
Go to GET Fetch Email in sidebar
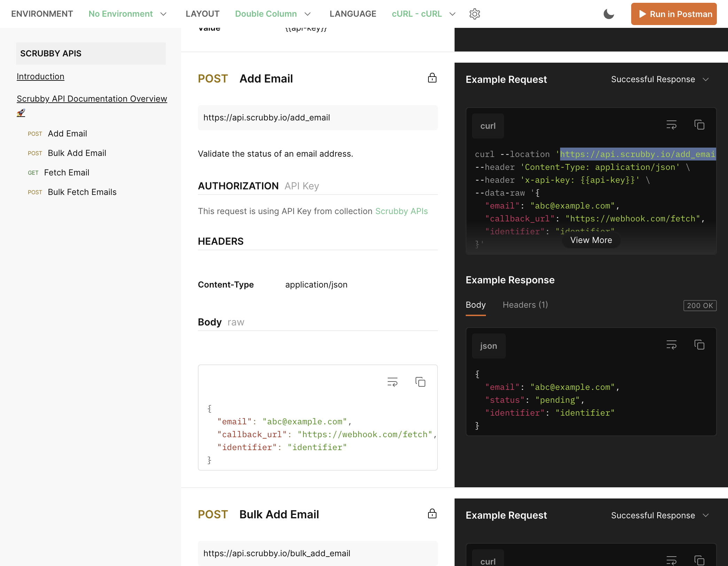[x=59, y=173]
